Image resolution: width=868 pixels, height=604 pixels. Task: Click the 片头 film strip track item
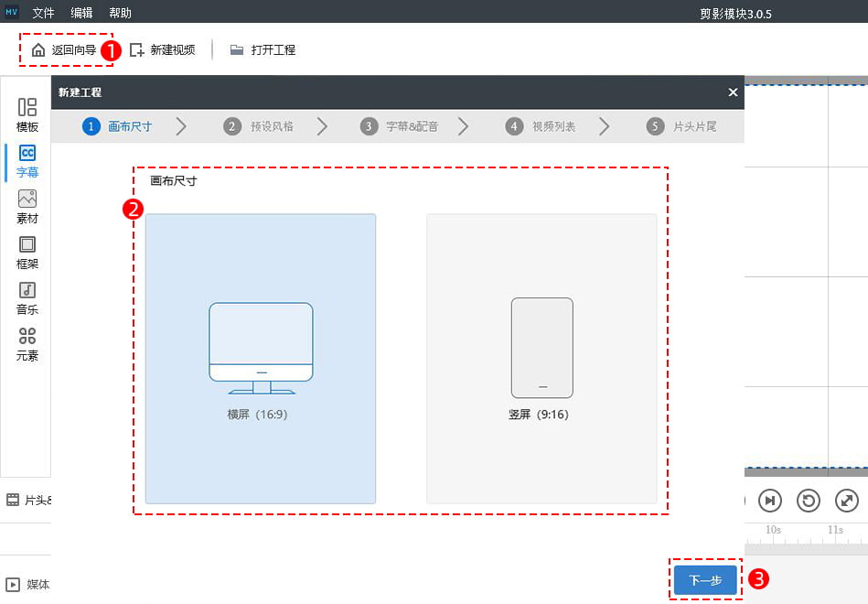(x=28, y=500)
